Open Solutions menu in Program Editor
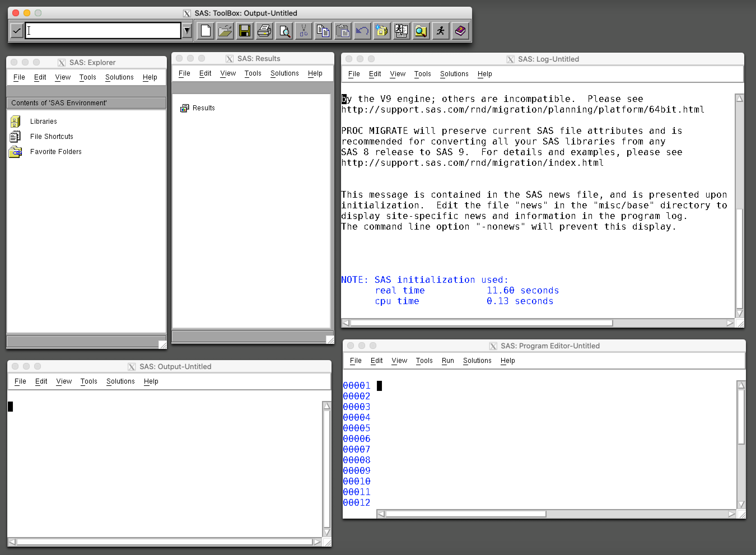This screenshot has height=555, width=756. pos(477,360)
